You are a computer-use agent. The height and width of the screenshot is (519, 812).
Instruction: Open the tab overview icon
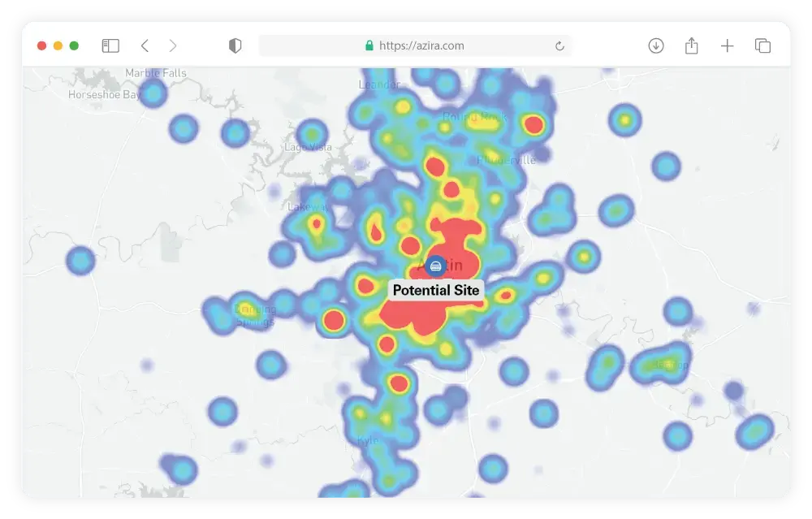[763, 45]
